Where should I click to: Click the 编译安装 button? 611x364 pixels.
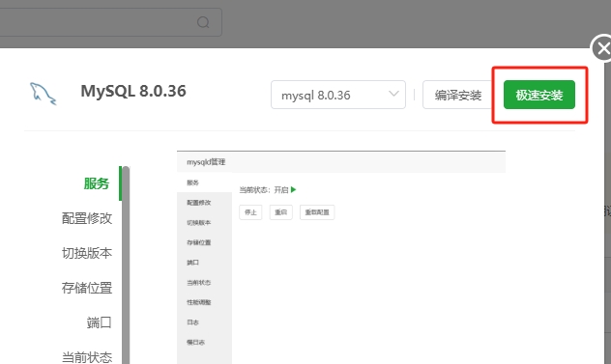pos(458,95)
